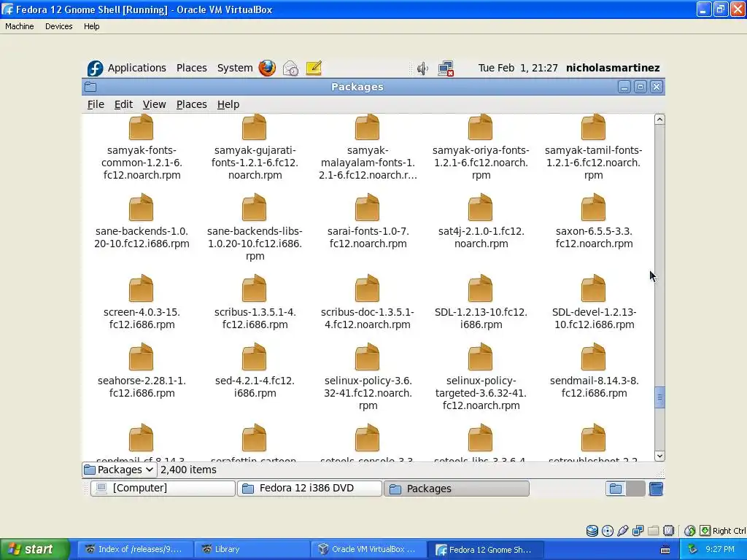Click the network connection status icon
Image resolution: width=747 pixels, height=560 pixels.
tap(446, 69)
